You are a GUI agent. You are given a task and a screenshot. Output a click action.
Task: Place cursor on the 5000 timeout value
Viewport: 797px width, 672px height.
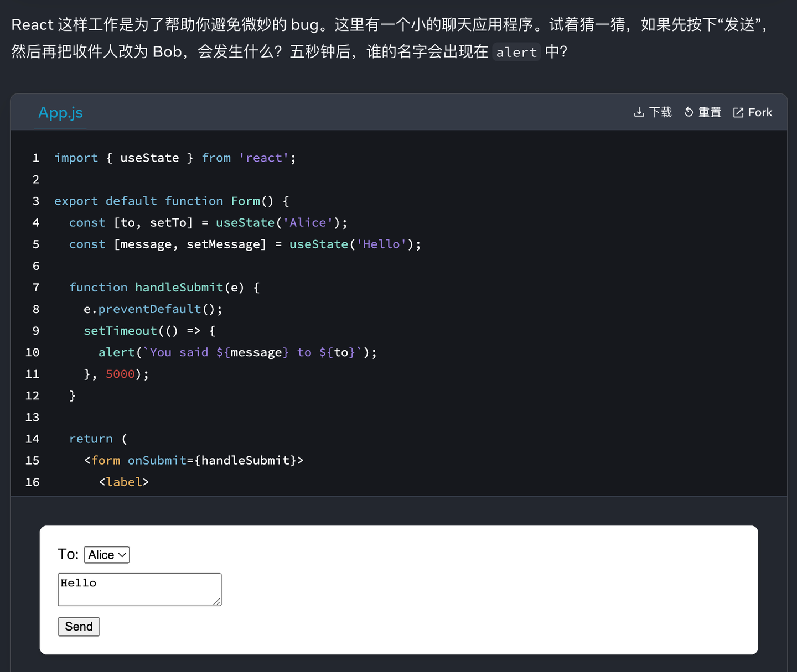coord(120,374)
